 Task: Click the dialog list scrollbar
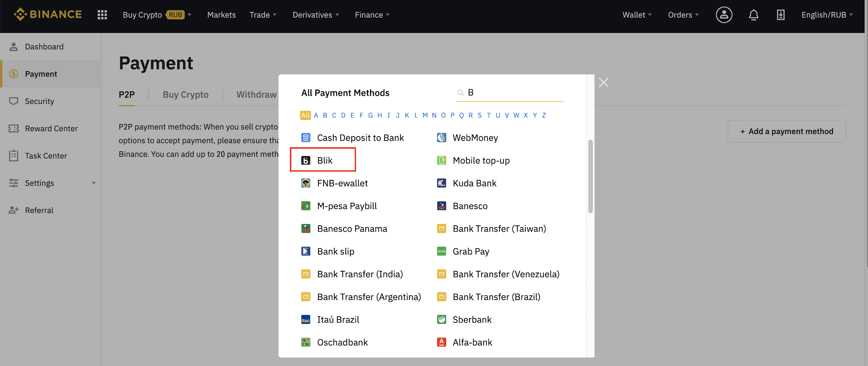(590, 176)
